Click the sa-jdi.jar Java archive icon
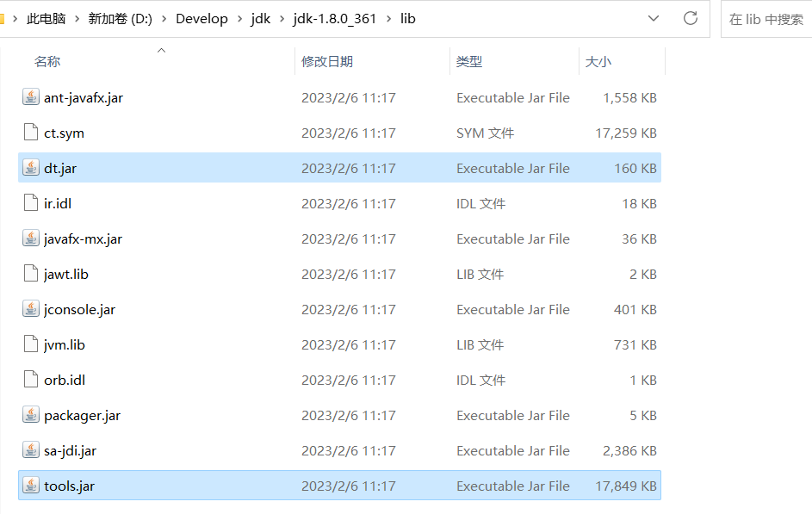The width and height of the screenshot is (812, 514). tap(31, 450)
